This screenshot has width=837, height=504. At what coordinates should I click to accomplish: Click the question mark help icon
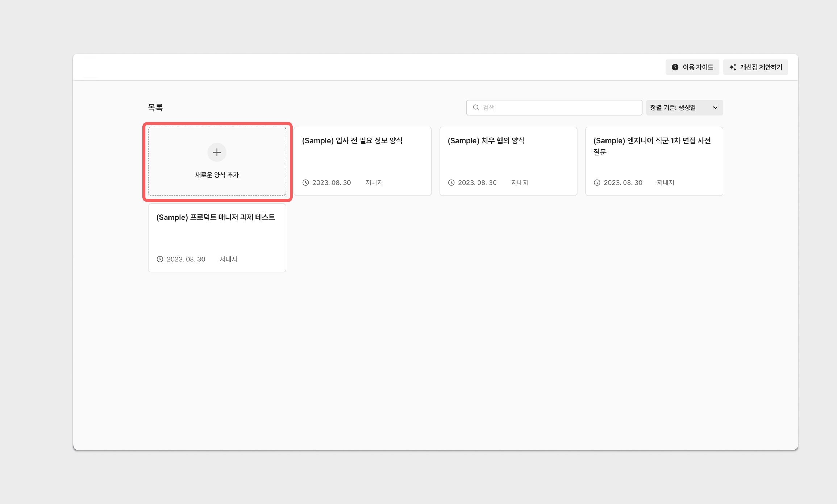675,67
